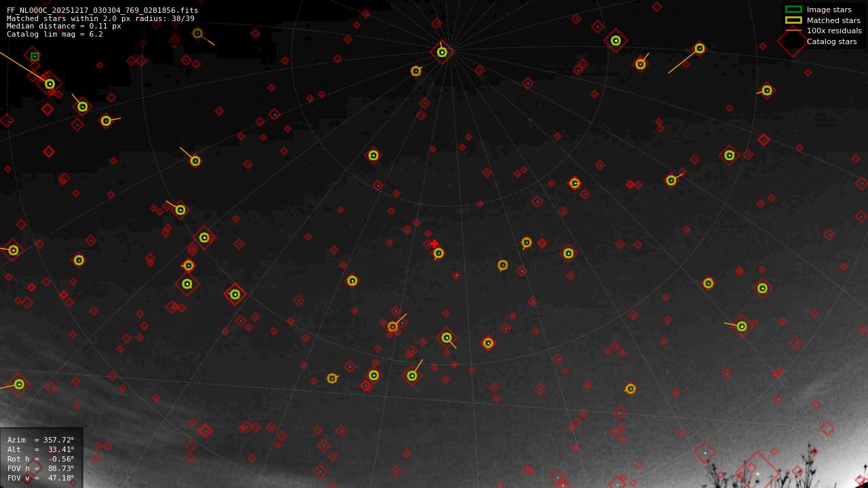Click the 'Catalog stars' legend label
The image size is (868, 488).
click(831, 41)
